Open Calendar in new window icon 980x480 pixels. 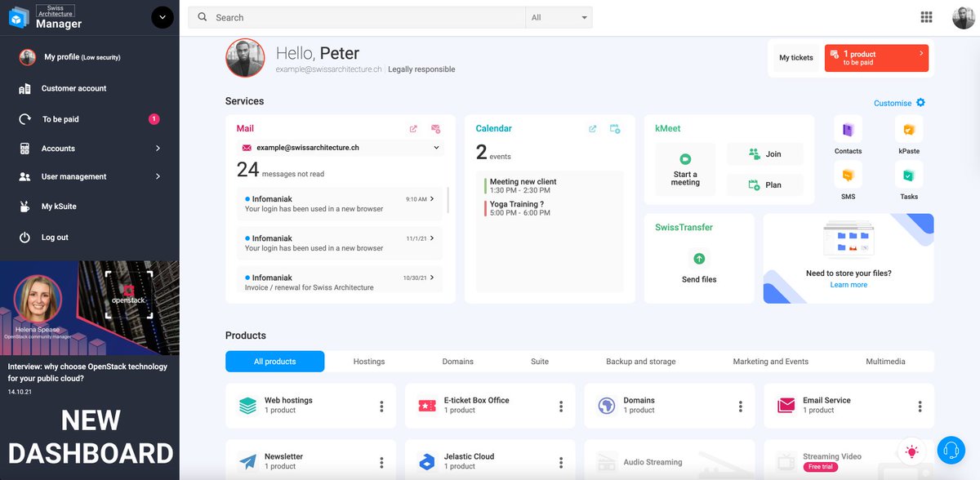pyautogui.click(x=593, y=129)
